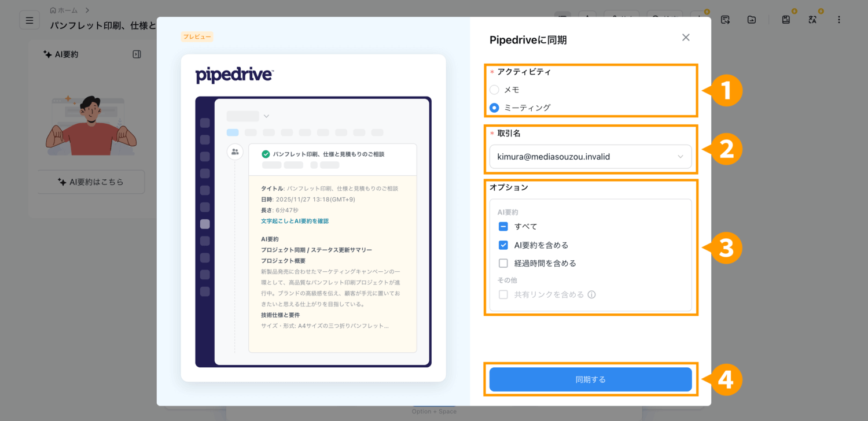The width and height of the screenshot is (868, 421).
Task: Click the 日時 2025/11/27 13:18 line in preview
Action: [308, 200]
